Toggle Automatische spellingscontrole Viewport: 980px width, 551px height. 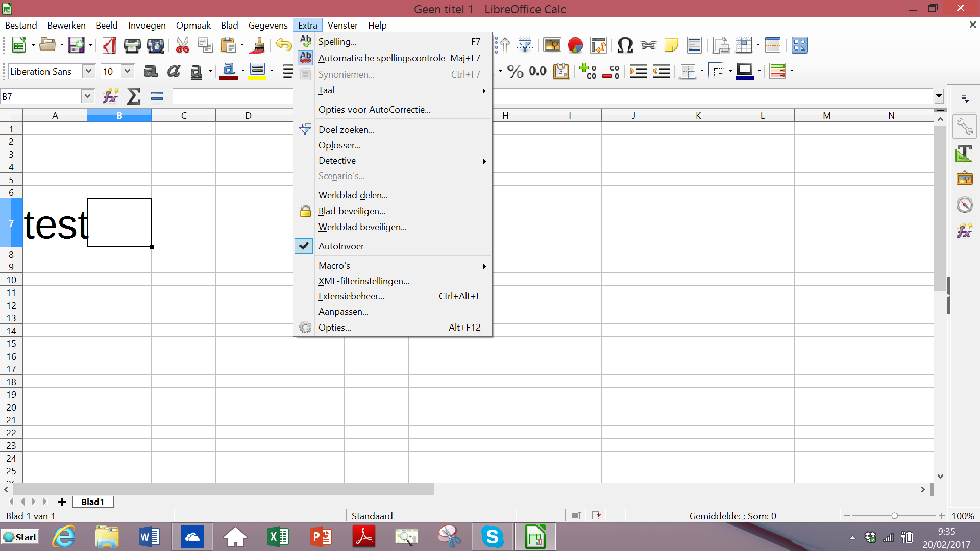pos(381,58)
